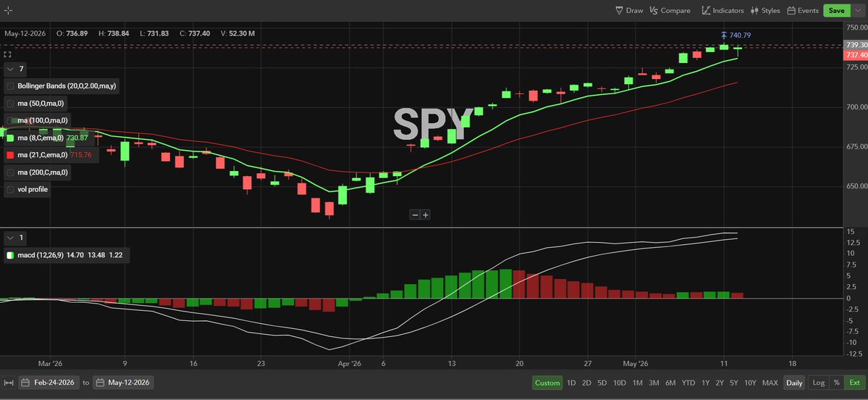The image size is (868, 400).
Task: Click the green Save button
Action: click(836, 11)
